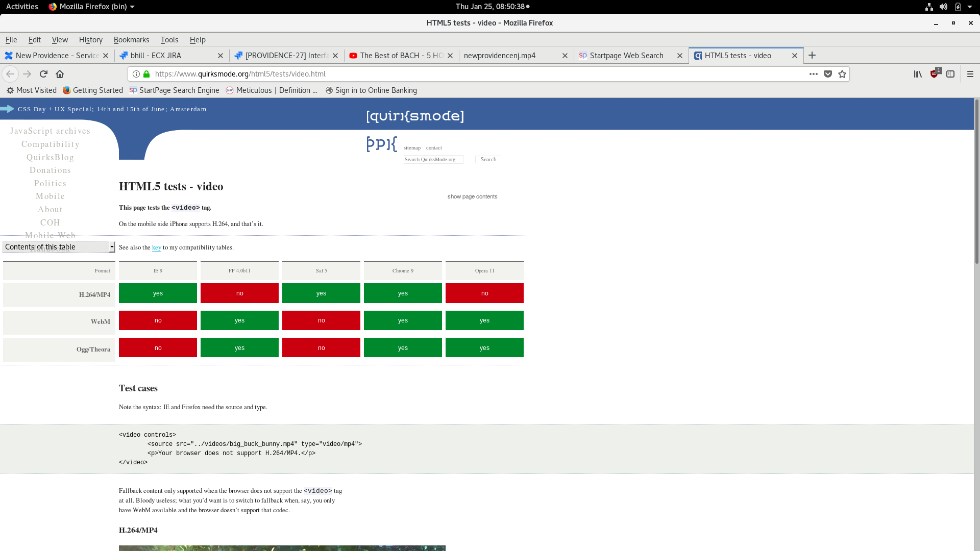Open the sitemap link
The height and width of the screenshot is (551, 980).
(x=412, y=148)
